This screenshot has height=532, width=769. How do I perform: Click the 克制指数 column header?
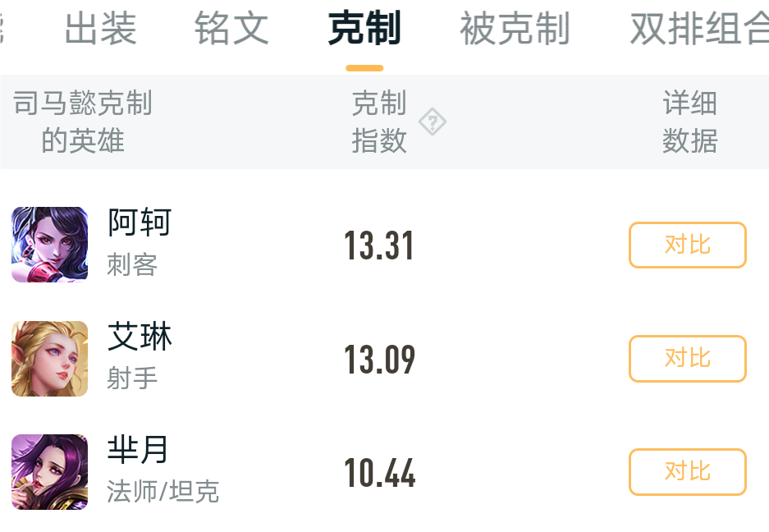379,122
